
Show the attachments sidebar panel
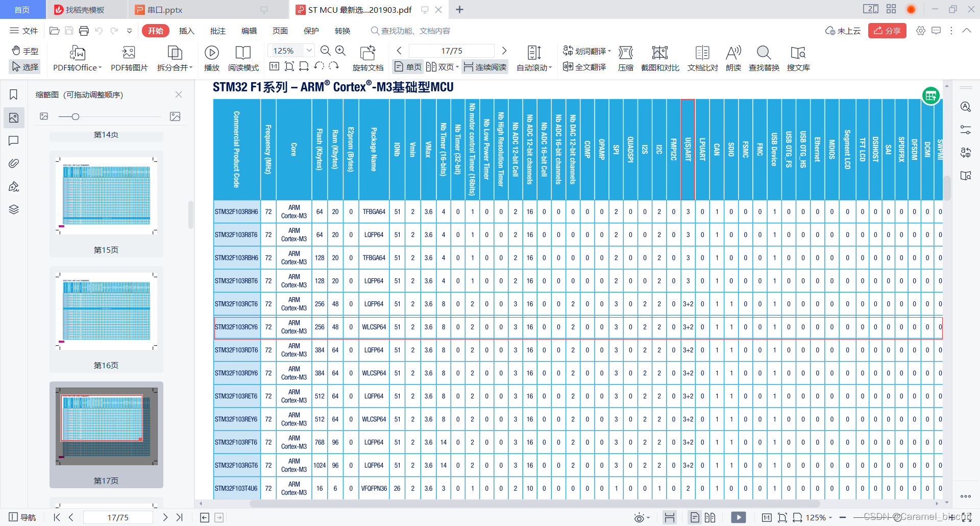click(x=14, y=163)
